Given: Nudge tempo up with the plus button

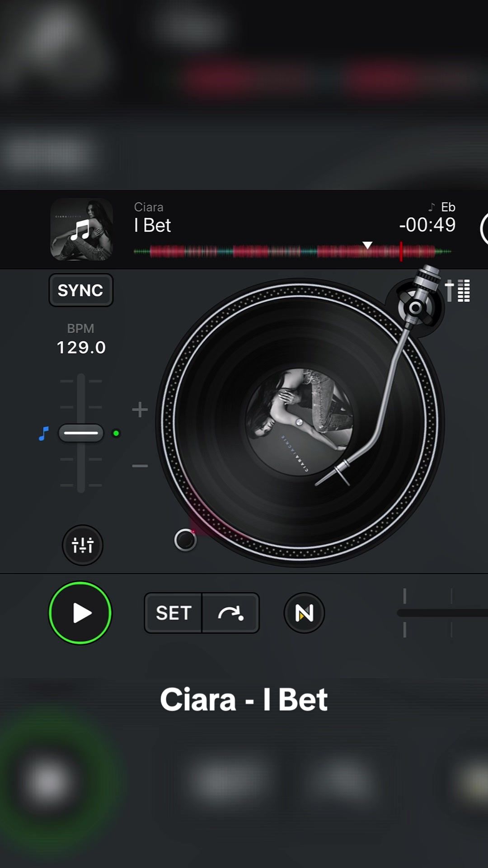Looking at the screenshot, I should (140, 410).
